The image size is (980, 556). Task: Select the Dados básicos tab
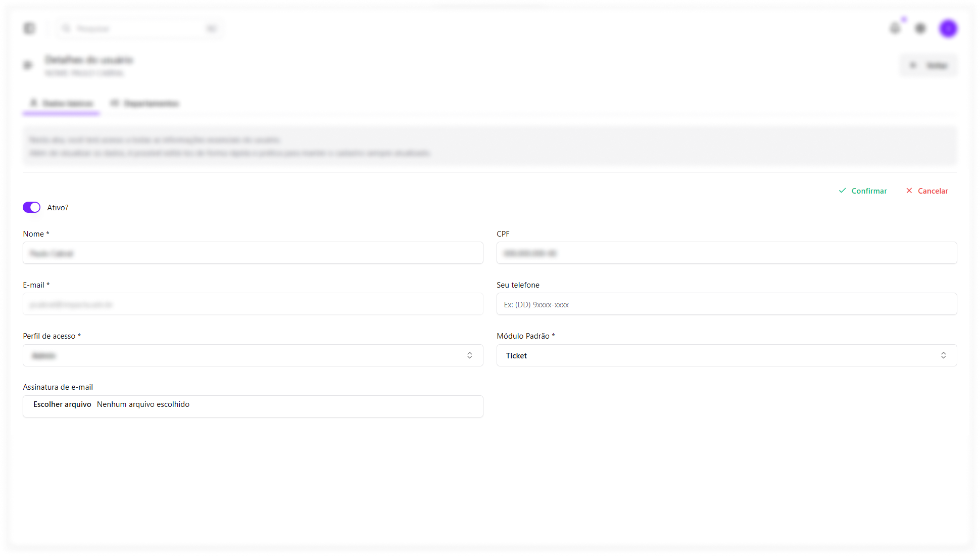point(61,103)
